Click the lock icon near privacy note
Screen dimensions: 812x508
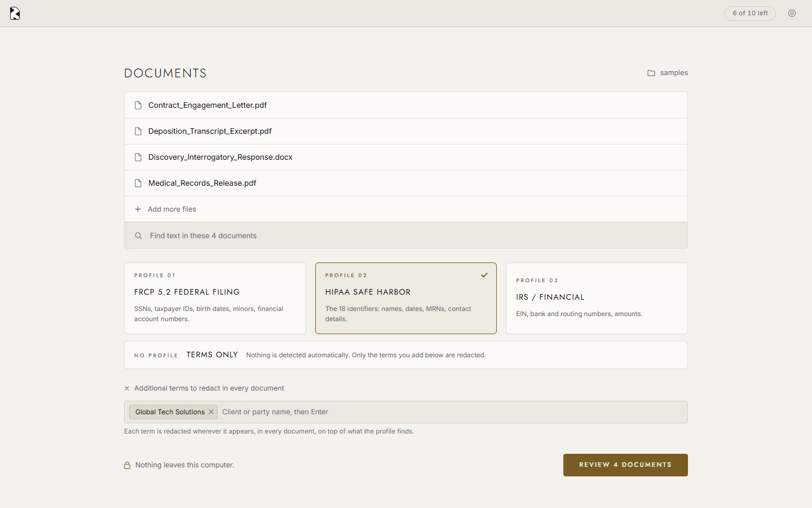(x=127, y=465)
